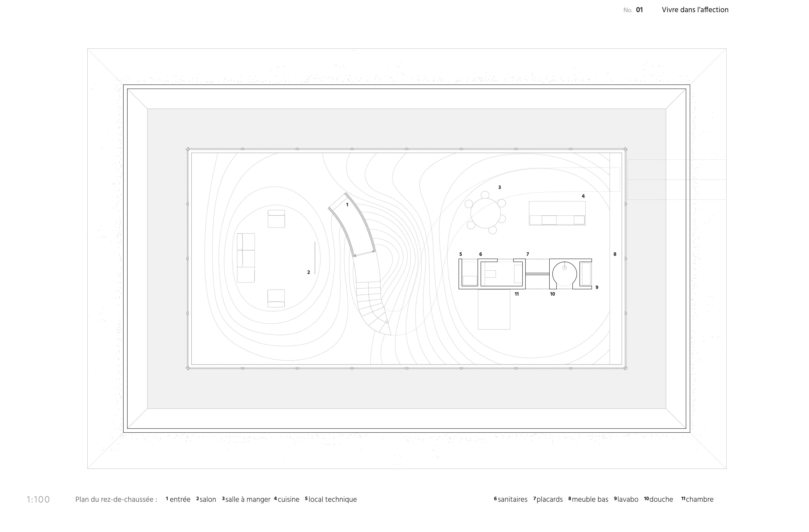The width and height of the screenshot is (809, 532).
Task: Click the '1:100' scale text
Action: coord(38,499)
